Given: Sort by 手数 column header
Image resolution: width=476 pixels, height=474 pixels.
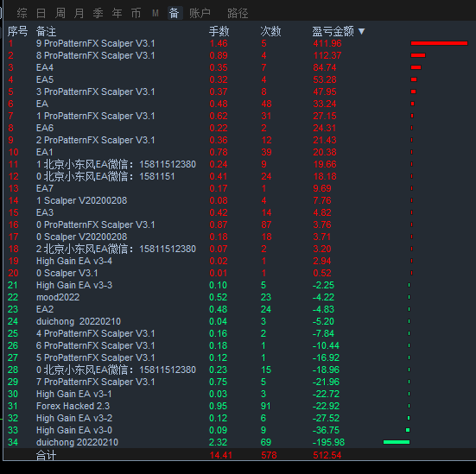Looking at the screenshot, I should [219, 31].
